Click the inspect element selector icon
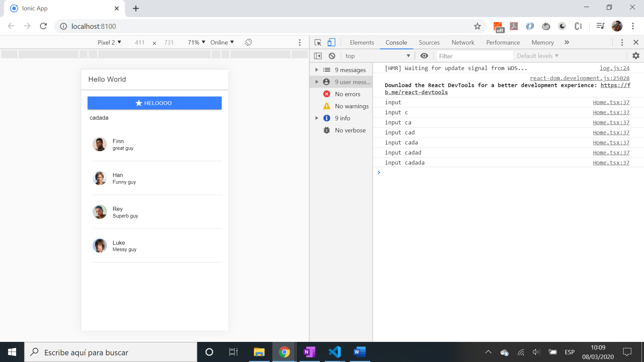Viewport: 644px width, 362px height. coord(318,43)
